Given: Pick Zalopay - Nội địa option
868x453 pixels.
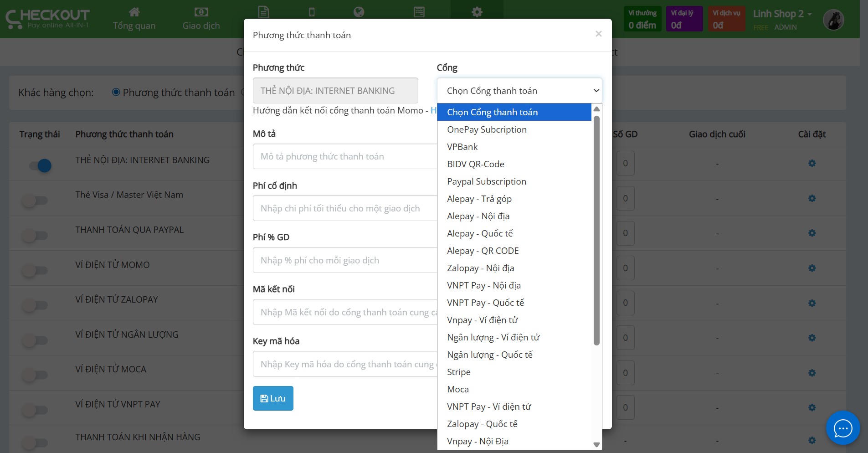Looking at the screenshot, I should pos(514,268).
